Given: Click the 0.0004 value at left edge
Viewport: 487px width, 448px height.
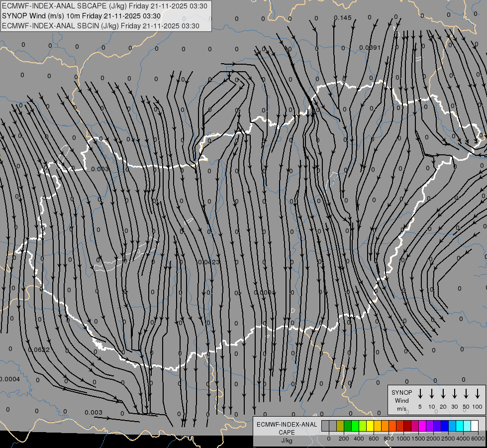Looking at the screenshot, I should [10, 379].
